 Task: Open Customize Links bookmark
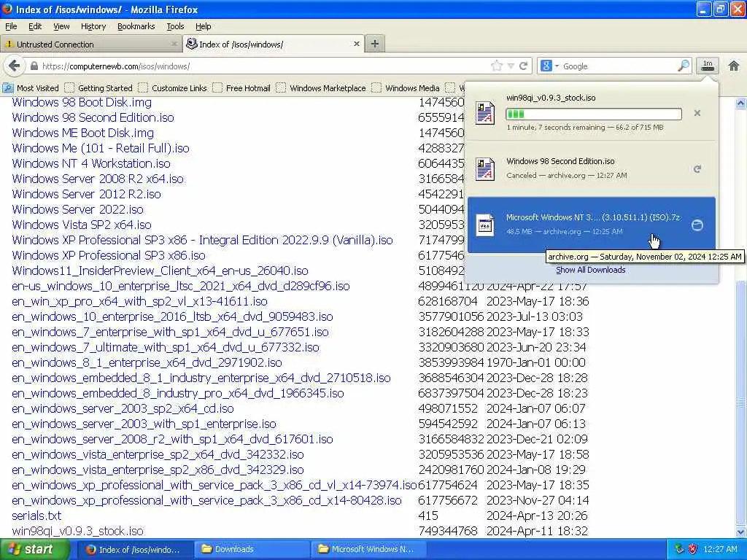tap(173, 88)
